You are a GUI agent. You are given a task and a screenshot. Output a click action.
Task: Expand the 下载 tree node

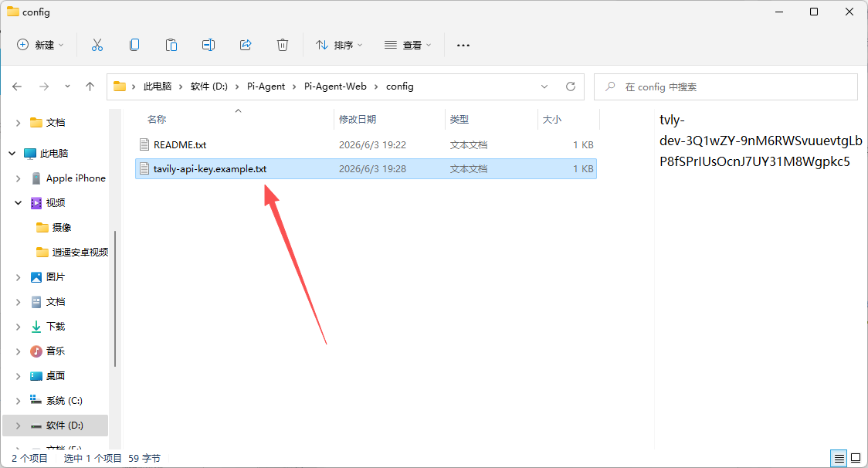[x=19, y=326]
